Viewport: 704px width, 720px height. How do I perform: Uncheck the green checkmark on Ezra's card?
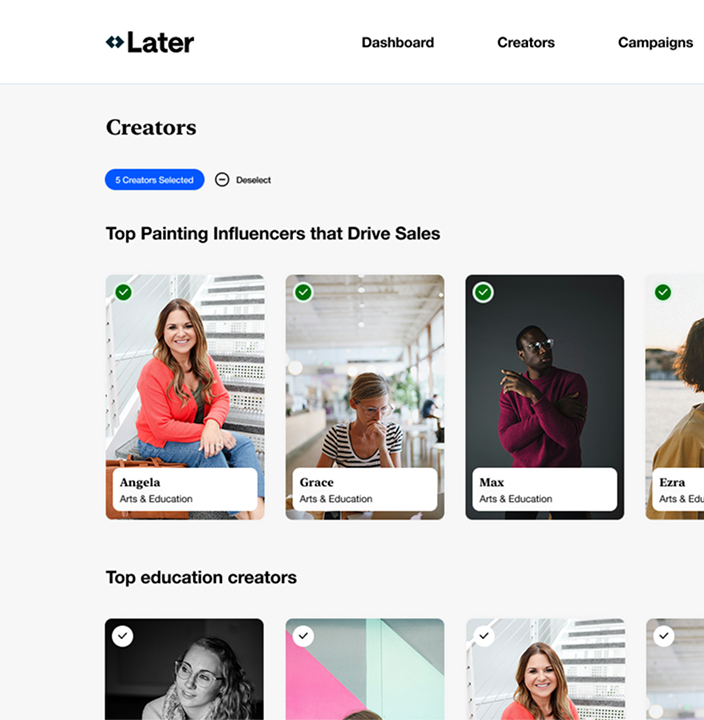[x=663, y=292]
